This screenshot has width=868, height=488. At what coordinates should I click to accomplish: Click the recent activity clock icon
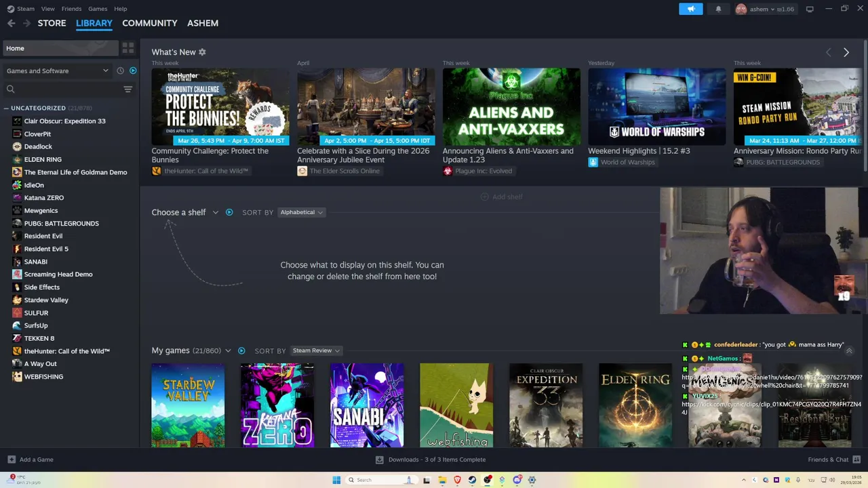pos(120,70)
